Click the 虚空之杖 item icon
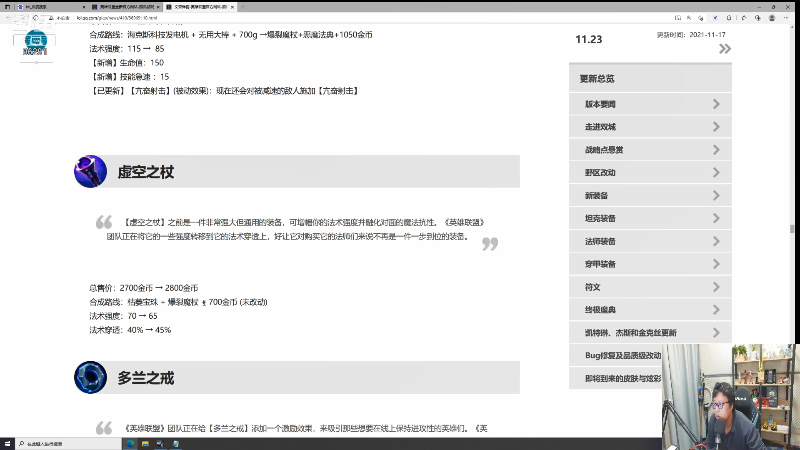 coord(90,171)
